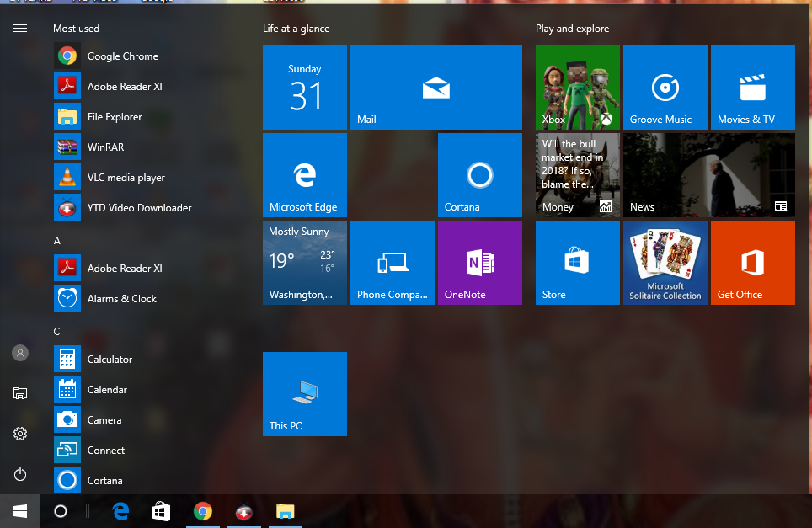Open Edge from the taskbar
Image resolution: width=812 pixels, height=528 pixels.
(x=120, y=511)
